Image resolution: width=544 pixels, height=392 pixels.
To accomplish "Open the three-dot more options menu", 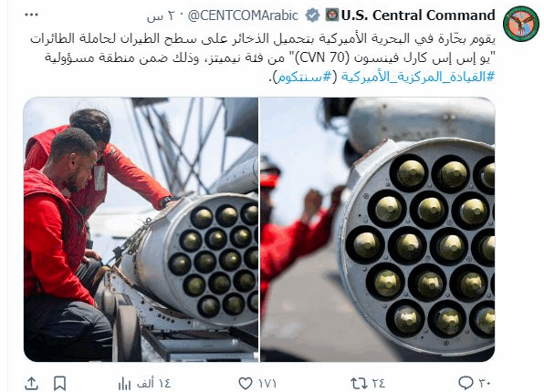I will [31, 15].
